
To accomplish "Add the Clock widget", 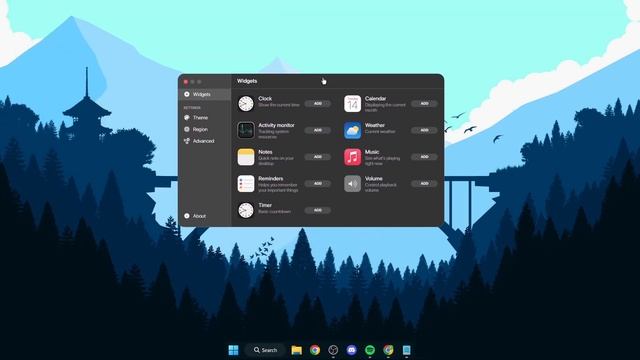I will (x=318, y=104).
